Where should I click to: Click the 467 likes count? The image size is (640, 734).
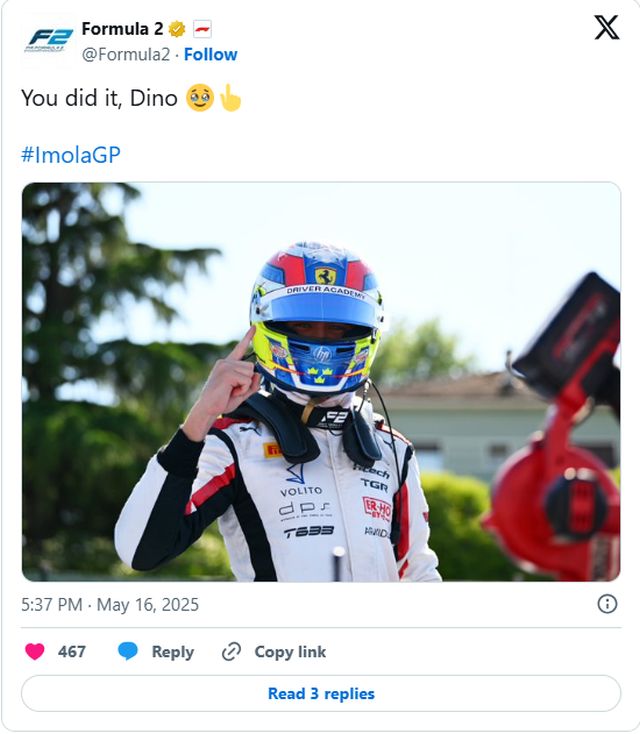[72, 651]
